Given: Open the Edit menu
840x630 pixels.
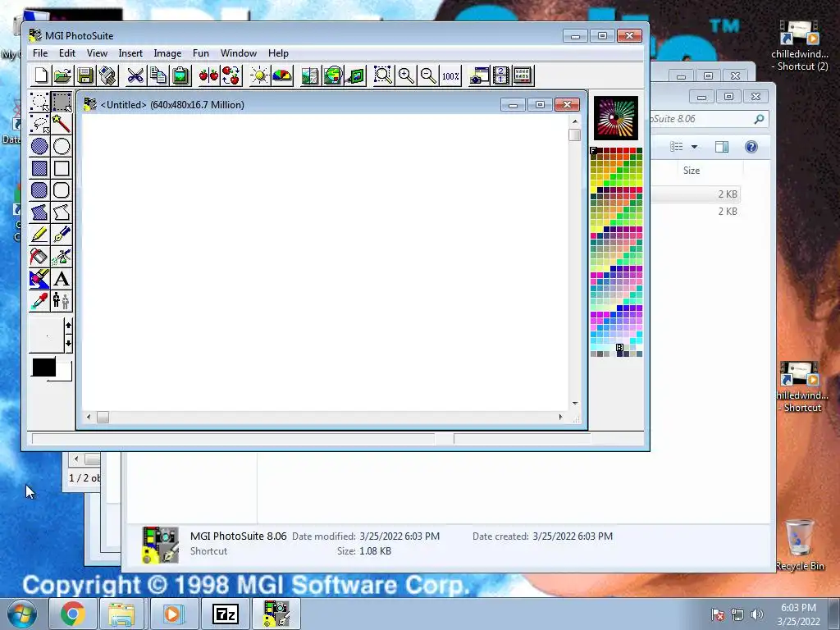Looking at the screenshot, I should click(x=67, y=53).
